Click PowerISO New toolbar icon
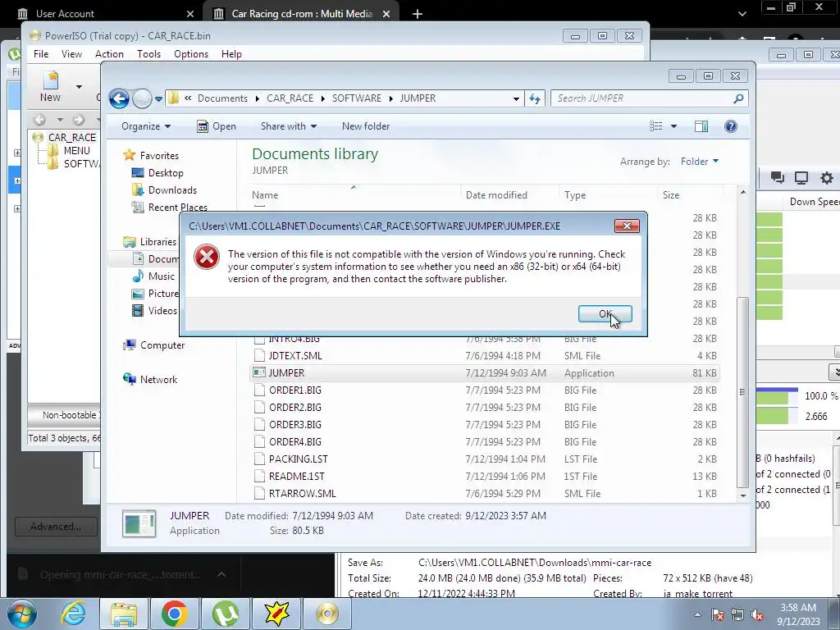This screenshot has height=630, width=840. pyautogui.click(x=50, y=86)
